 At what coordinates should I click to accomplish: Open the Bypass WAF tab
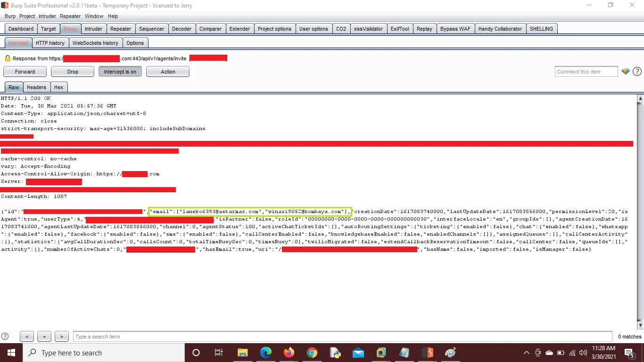pyautogui.click(x=455, y=29)
